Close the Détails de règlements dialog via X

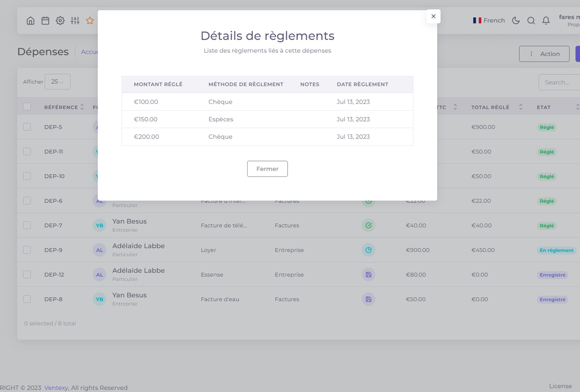433,16
